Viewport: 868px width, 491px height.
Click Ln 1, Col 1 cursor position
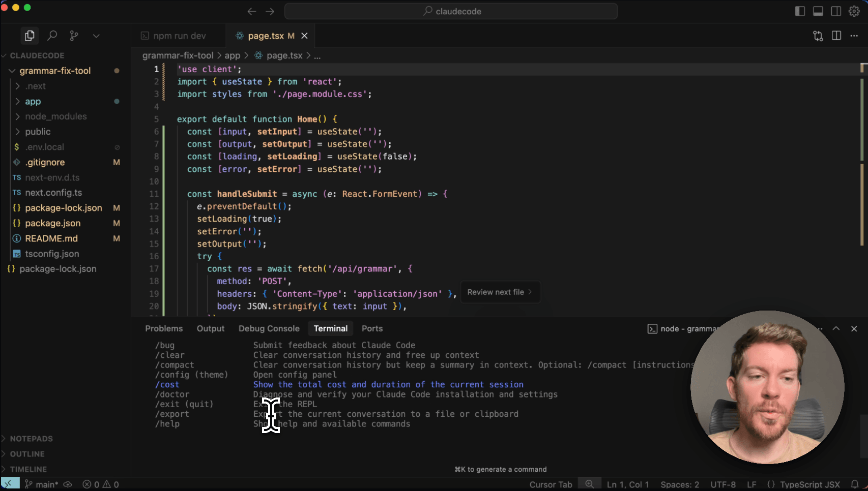(x=628, y=484)
